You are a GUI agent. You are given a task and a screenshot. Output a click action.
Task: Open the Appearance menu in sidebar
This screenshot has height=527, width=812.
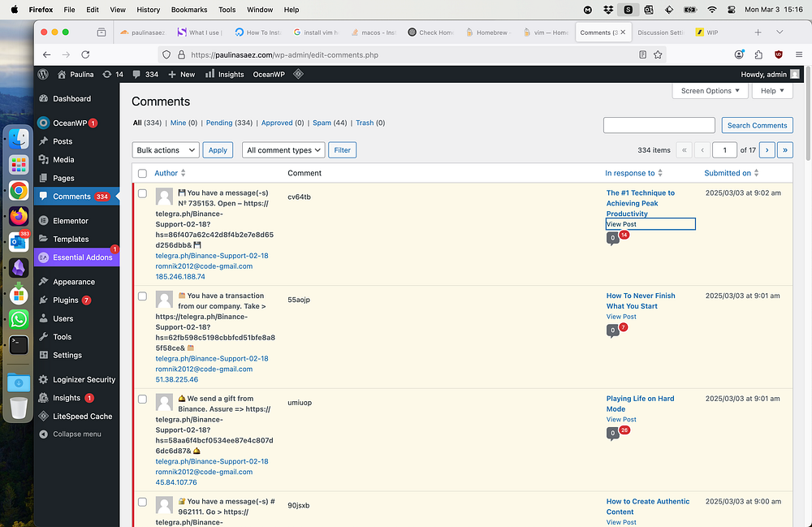click(x=74, y=282)
